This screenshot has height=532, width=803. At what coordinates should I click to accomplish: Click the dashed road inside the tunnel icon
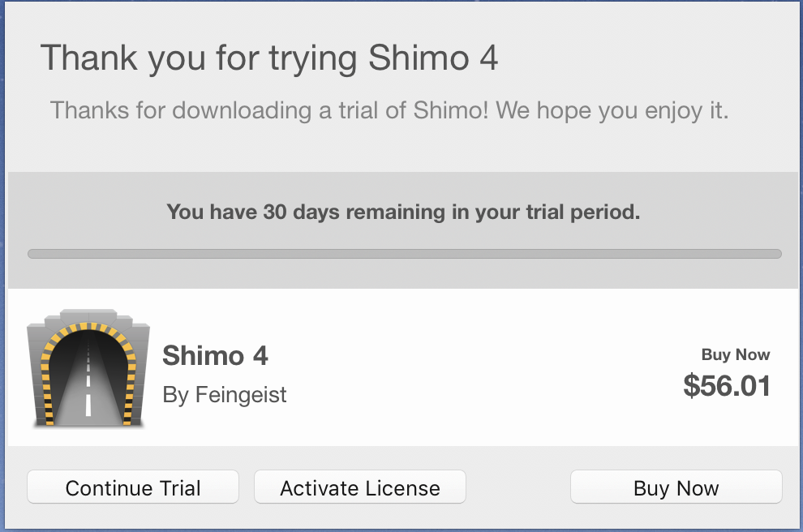point(88,389)
